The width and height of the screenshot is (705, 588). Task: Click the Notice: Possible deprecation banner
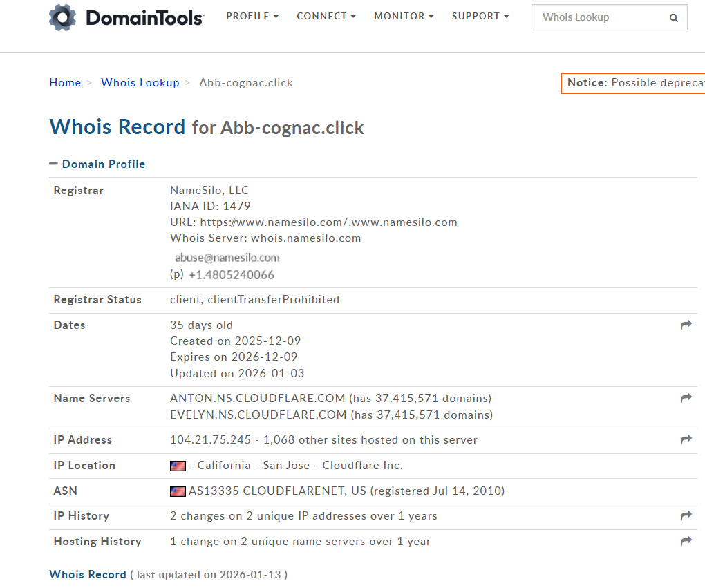[633, 83]
